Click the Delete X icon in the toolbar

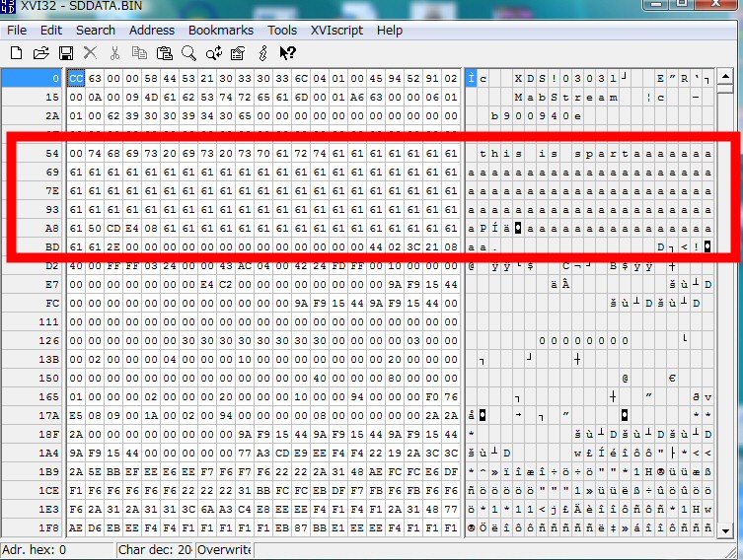(x=90, y=52)
